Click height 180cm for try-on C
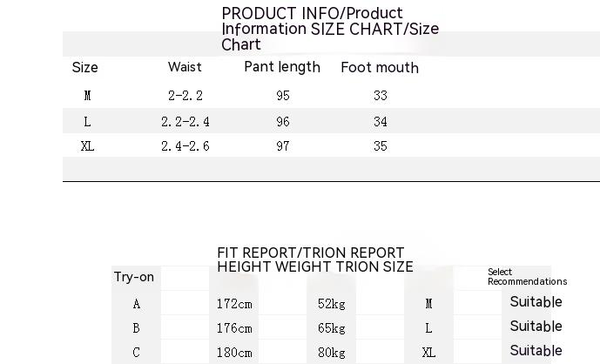The height and width of the screenshot is (364, 600). (x=234, y=353)
